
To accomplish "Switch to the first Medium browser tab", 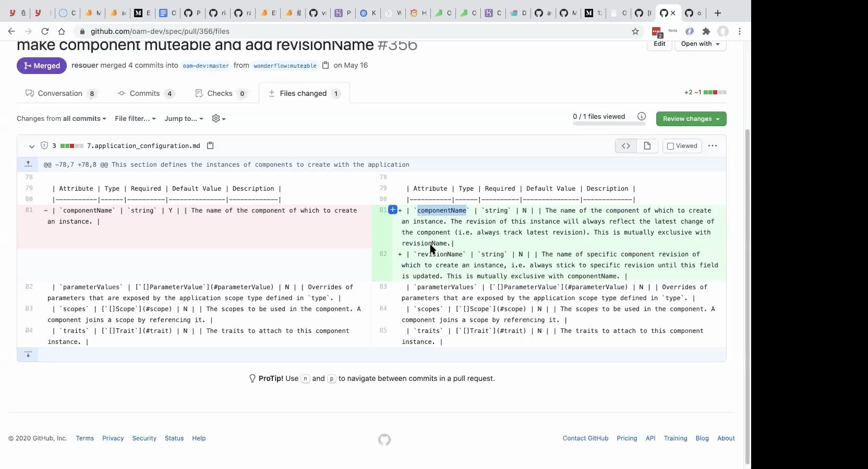I will pos(141,13).
